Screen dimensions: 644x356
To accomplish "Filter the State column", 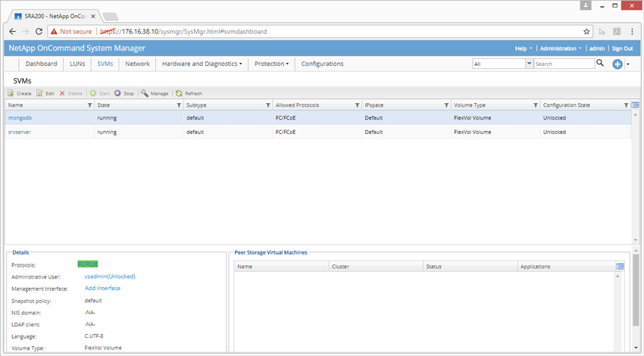I will 179,105.
